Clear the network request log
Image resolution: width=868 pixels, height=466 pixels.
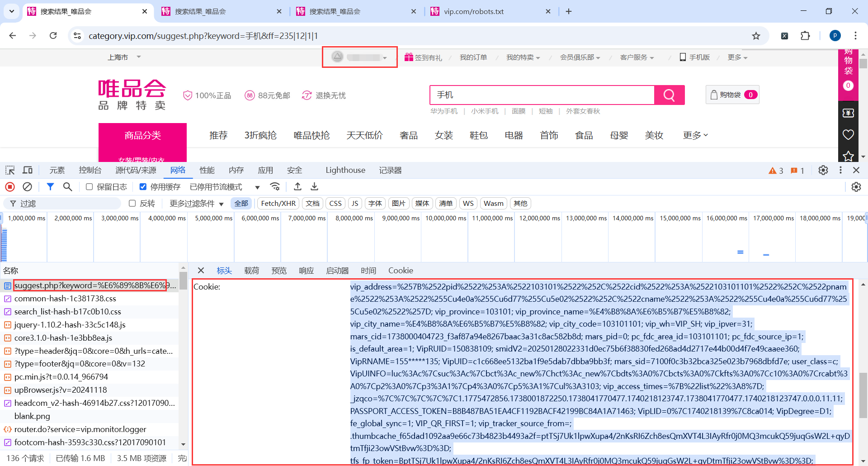[x=27, y=186]
